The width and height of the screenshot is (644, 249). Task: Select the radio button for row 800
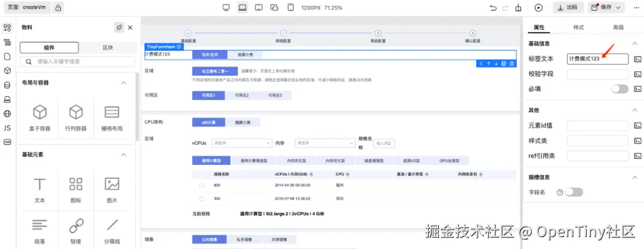click(202, 186)
